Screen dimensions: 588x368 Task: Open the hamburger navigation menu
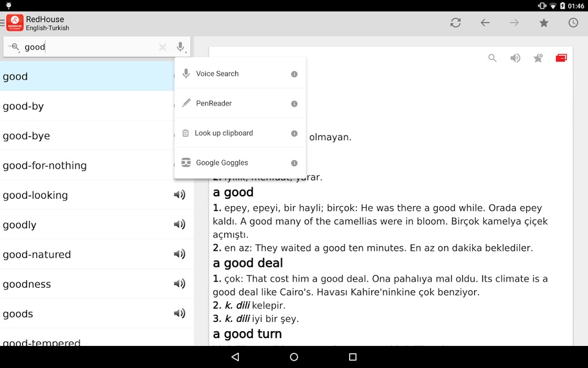point(2,23)
